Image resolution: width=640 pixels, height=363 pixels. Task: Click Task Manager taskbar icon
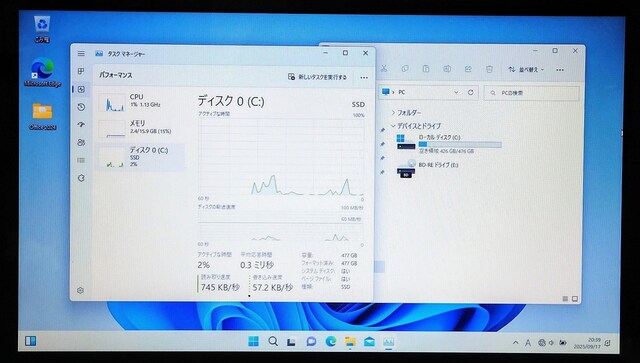389,341
